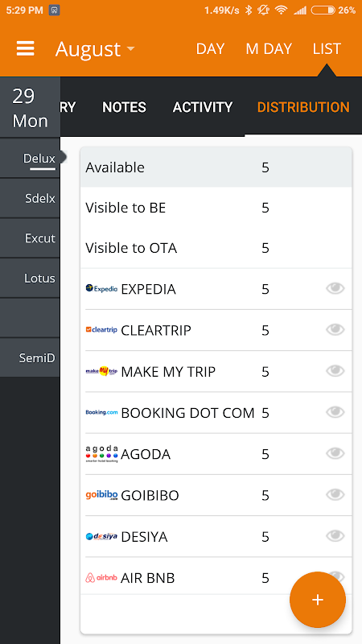Select the Sdelx room type

30,198
